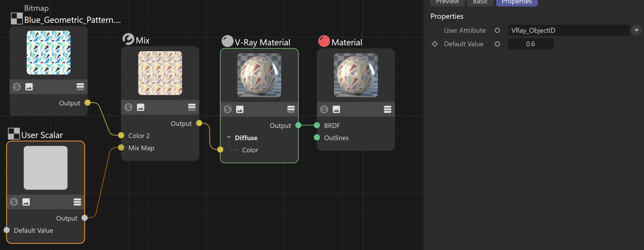Click the User Scalar node title
The width and height of the screenshot is (644, 250).
pyautogui.click(x=42, y=135)
